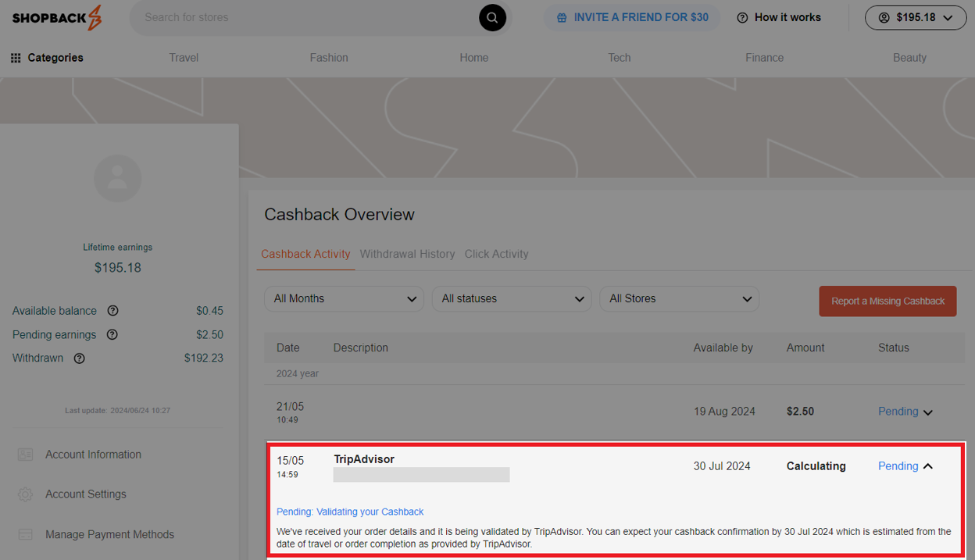The image size is (975, 560).
Task: Click the profile avatar in the sidebar
Action: click(117, 178)
